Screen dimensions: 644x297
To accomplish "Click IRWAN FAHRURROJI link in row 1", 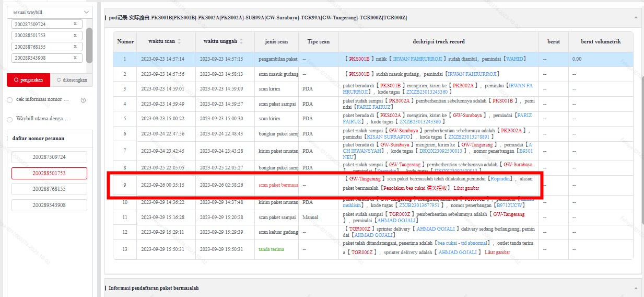I will pyautogui.click(x=418, y=59).
